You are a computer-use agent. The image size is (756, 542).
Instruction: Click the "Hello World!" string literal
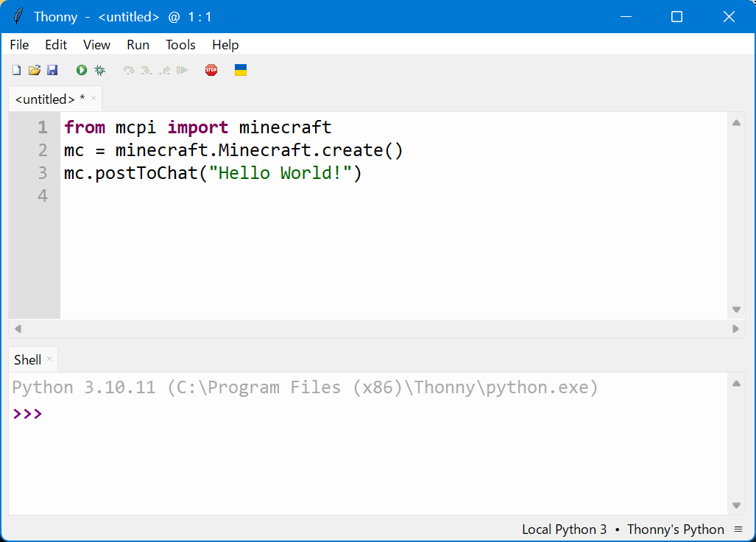(280, 172)
